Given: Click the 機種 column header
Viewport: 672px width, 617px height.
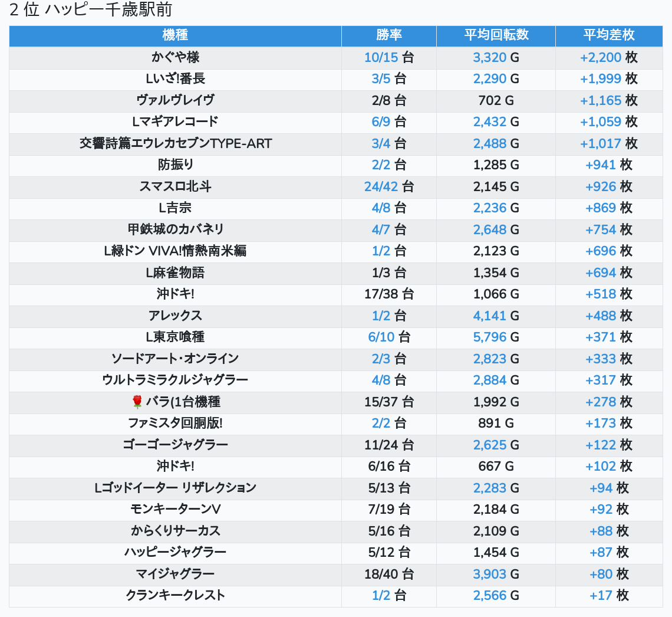Looking at the screenshot, I should tap(175, 35).
